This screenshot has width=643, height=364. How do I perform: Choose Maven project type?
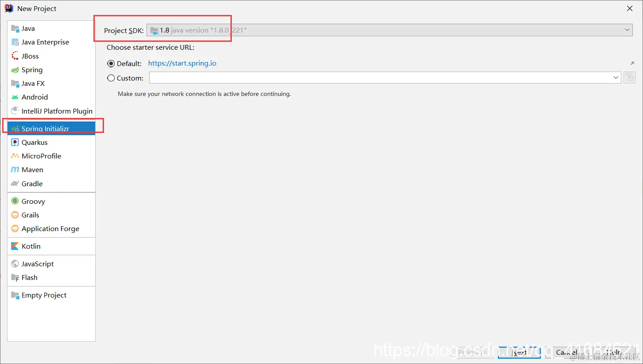pos(51,170)
